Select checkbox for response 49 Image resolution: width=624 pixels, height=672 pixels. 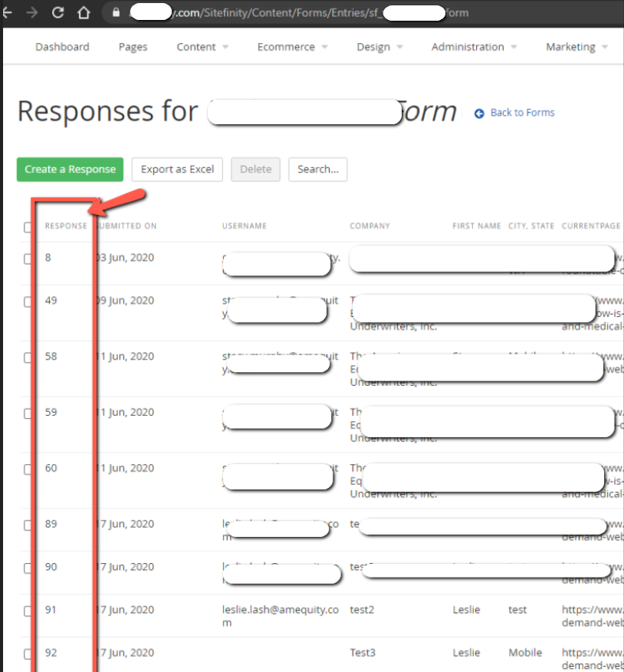(x=28, y=301)
